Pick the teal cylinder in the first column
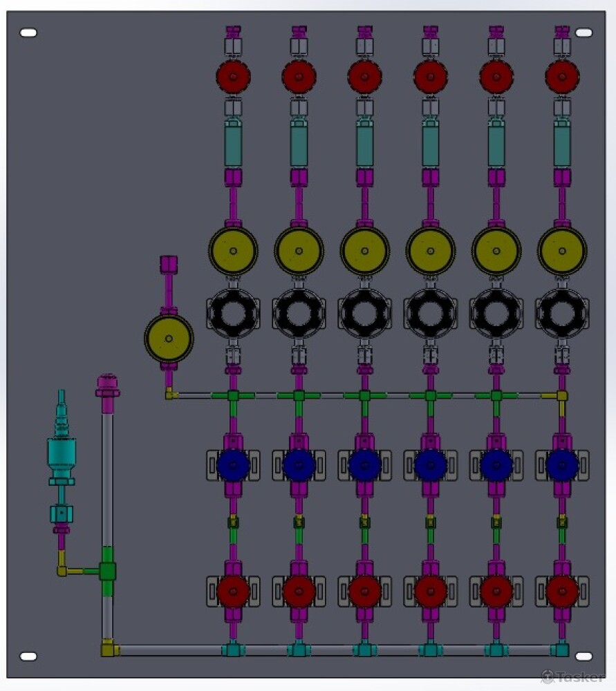The width and height of the screenshot is (616, 691). point(233,144)
